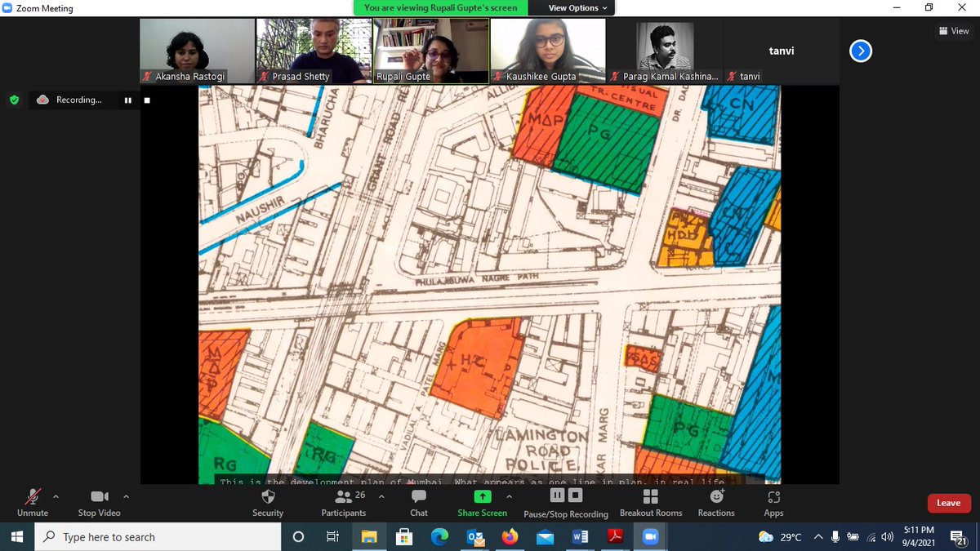Viewport: 980px width, 551px height.
Task: Stop recording using top-left indicator button
Action: tap(147, 100)
